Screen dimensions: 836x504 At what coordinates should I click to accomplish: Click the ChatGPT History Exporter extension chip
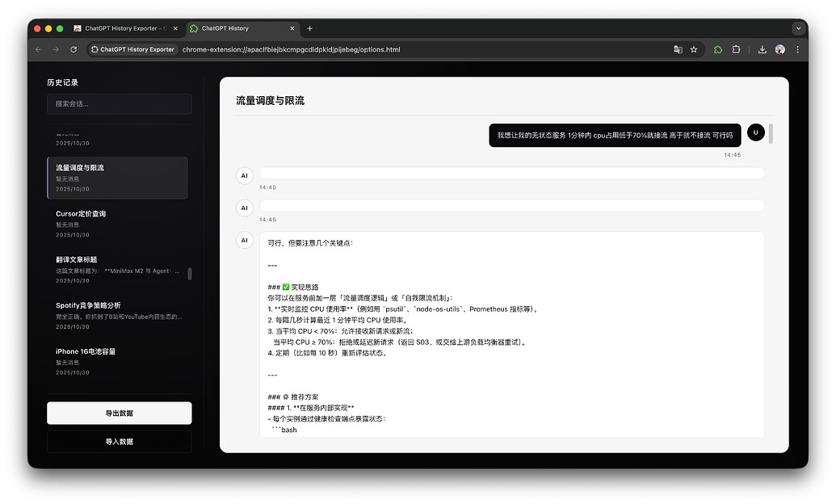coord(132,49)
